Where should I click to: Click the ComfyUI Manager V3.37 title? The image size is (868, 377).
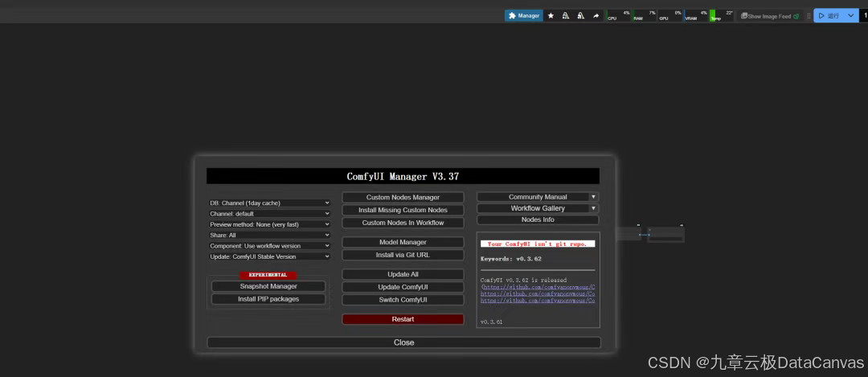click(x=403, y=177)
